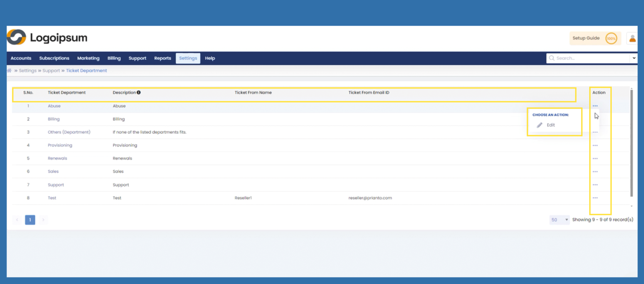Open action menu for Renewals row

[x=595, y=158]
